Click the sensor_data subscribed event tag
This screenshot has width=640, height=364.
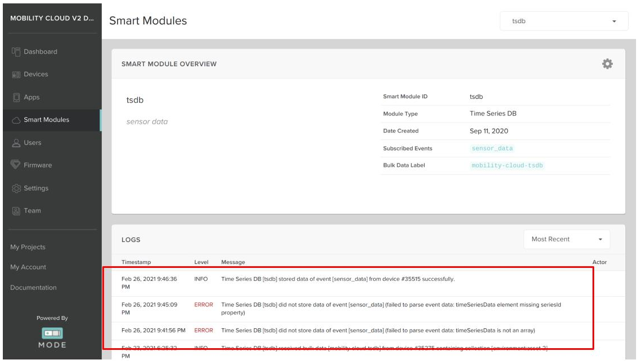pos(492,149)
